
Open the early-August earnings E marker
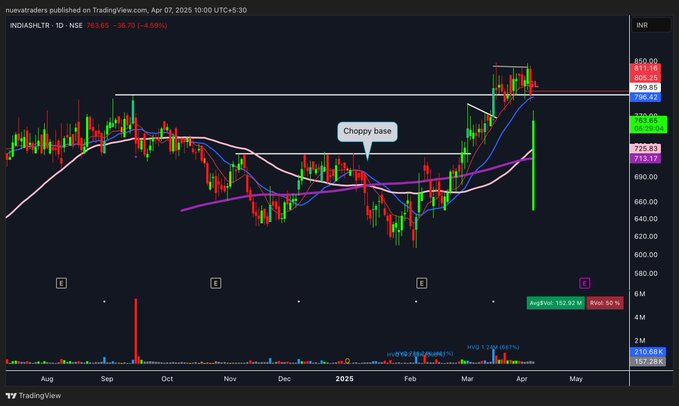click(61, 284)
